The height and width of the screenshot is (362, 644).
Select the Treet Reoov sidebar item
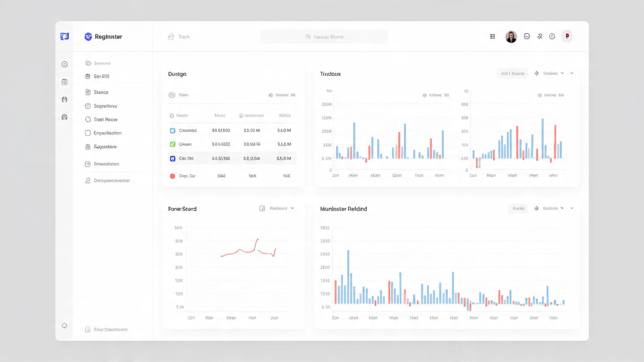(105, 120)
